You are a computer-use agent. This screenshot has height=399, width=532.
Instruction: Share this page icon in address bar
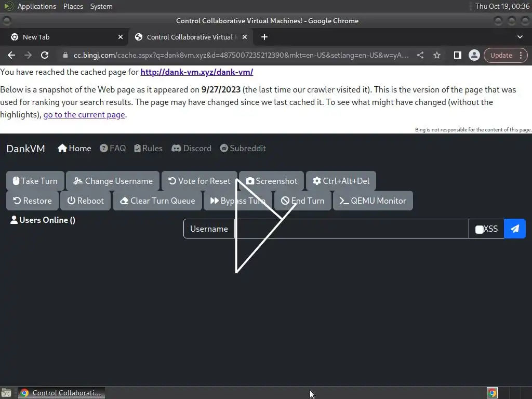click(420, 55)
